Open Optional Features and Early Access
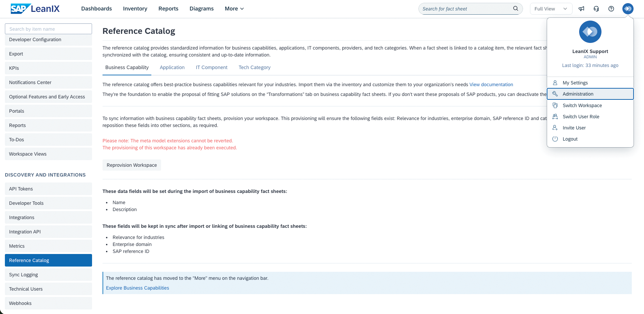The width and height of the screenshot is (644, 314). coord(48,97)
